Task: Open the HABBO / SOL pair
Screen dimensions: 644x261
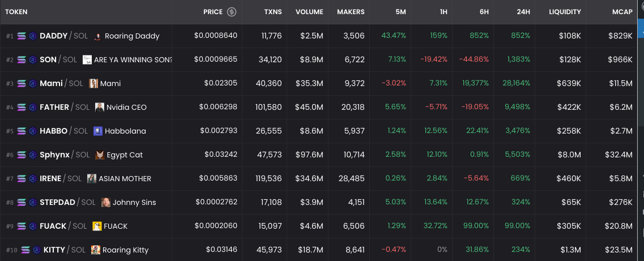Action: [63, 131]
